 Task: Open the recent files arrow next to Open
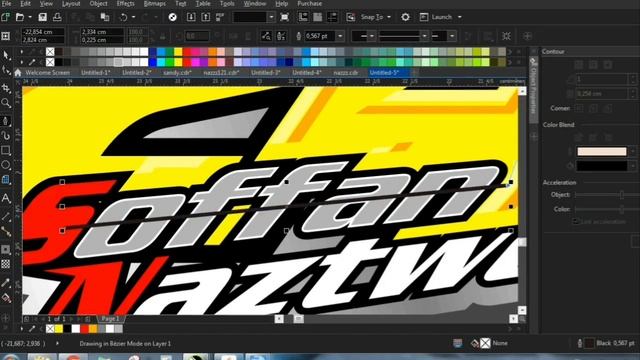point(30,17)
